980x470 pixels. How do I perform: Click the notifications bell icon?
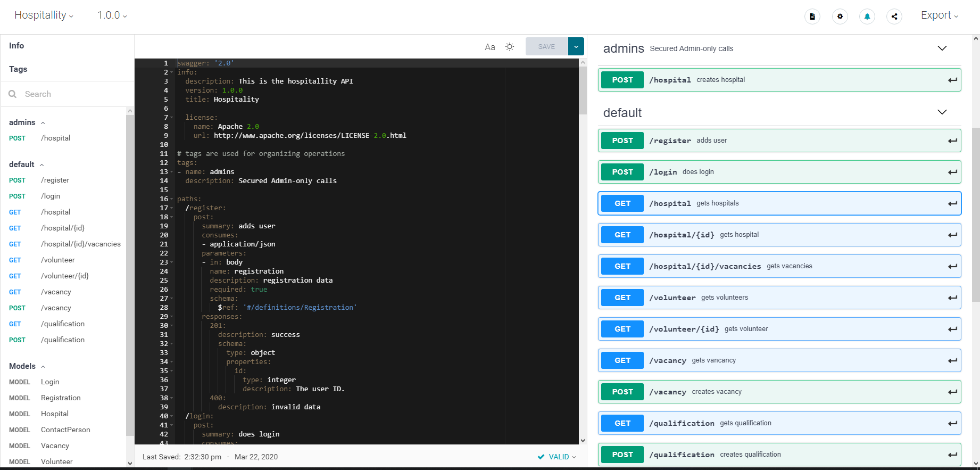pyautogui.click(x=867, y=17)
